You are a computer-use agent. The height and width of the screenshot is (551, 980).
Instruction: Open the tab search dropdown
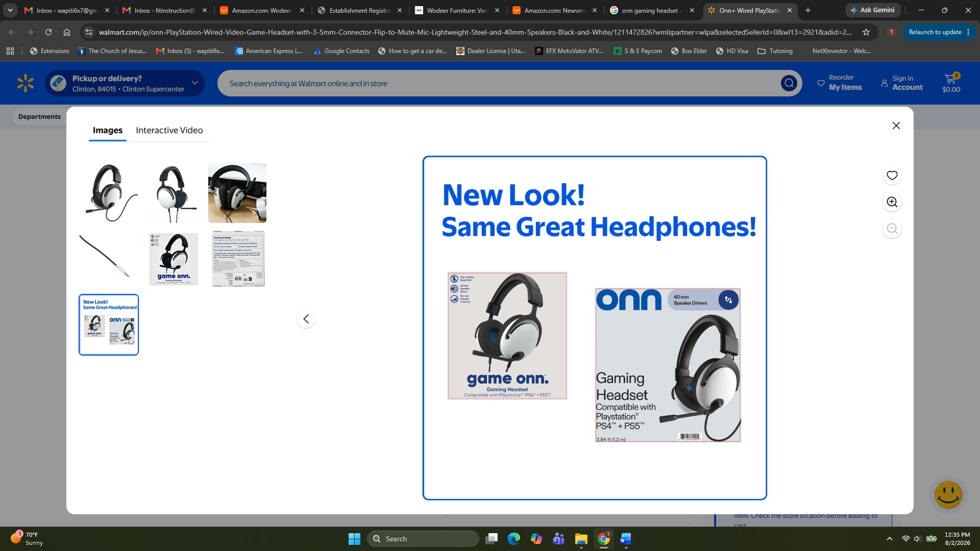pos(10,10)
